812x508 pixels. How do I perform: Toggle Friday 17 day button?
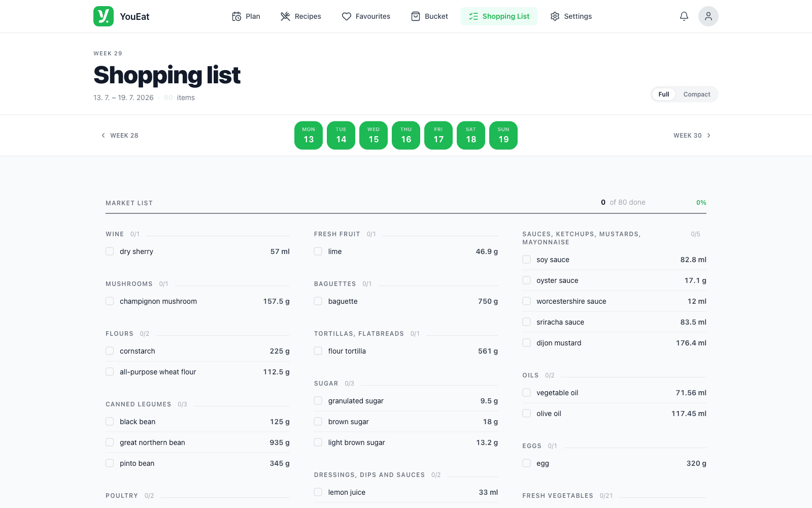438,136
